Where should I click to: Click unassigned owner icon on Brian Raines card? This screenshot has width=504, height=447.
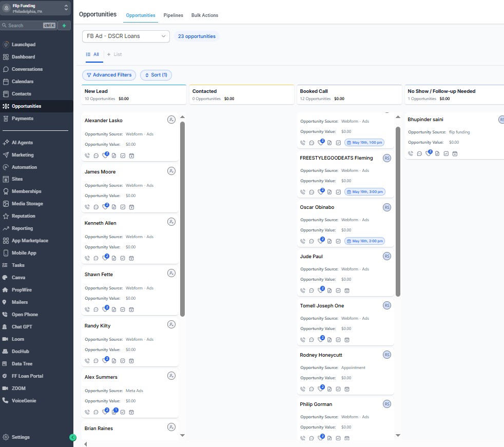[x=171, y=427]
